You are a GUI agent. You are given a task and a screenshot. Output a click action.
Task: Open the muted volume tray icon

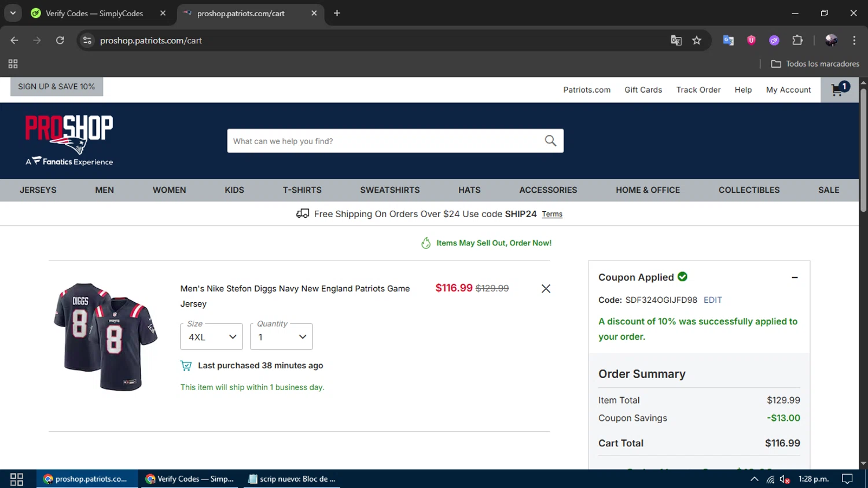point(785,479)
